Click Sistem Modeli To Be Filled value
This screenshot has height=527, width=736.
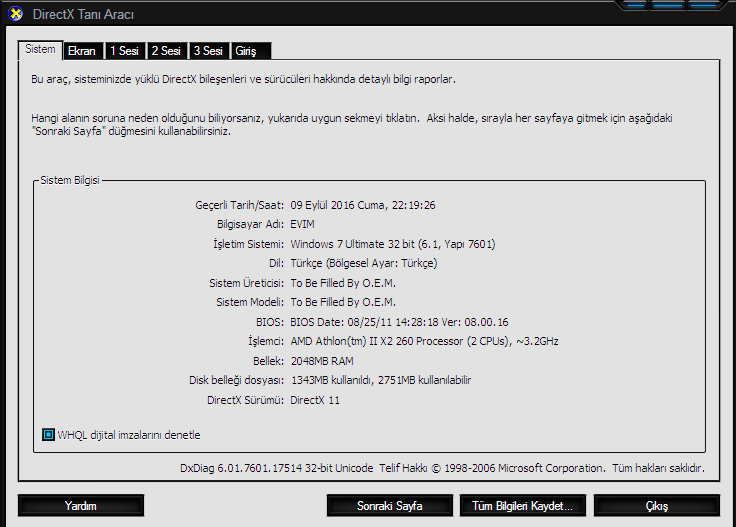click(x=343, y=302)
